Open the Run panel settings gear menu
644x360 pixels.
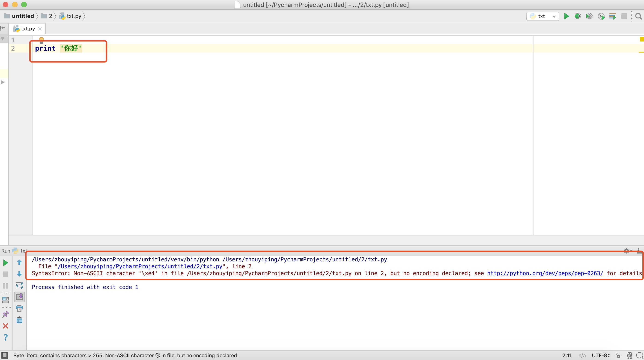pos(626,251)
